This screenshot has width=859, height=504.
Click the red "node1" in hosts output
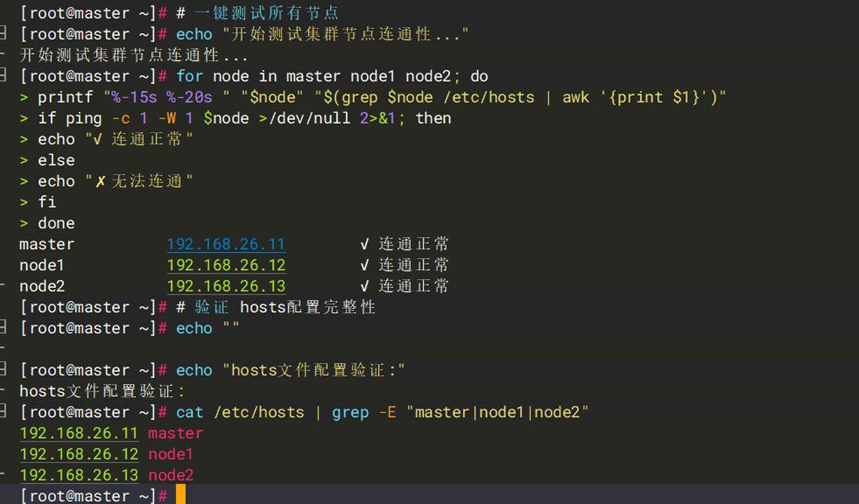(x=171, y=454)
